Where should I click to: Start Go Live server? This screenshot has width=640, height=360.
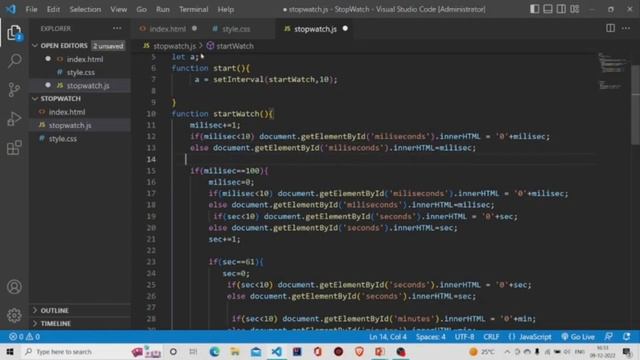(578, 337)
